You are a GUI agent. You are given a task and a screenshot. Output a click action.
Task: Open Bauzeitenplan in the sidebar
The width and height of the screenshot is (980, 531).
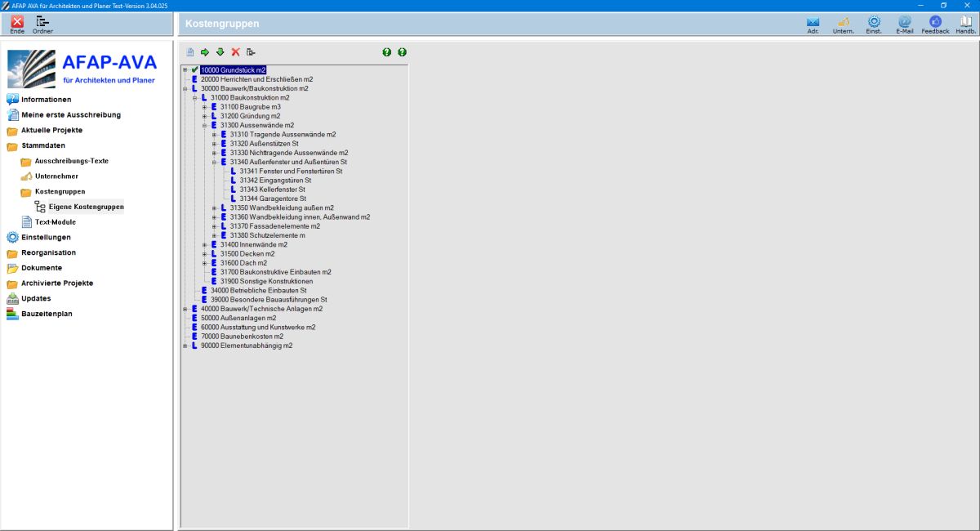pos(47,314)
